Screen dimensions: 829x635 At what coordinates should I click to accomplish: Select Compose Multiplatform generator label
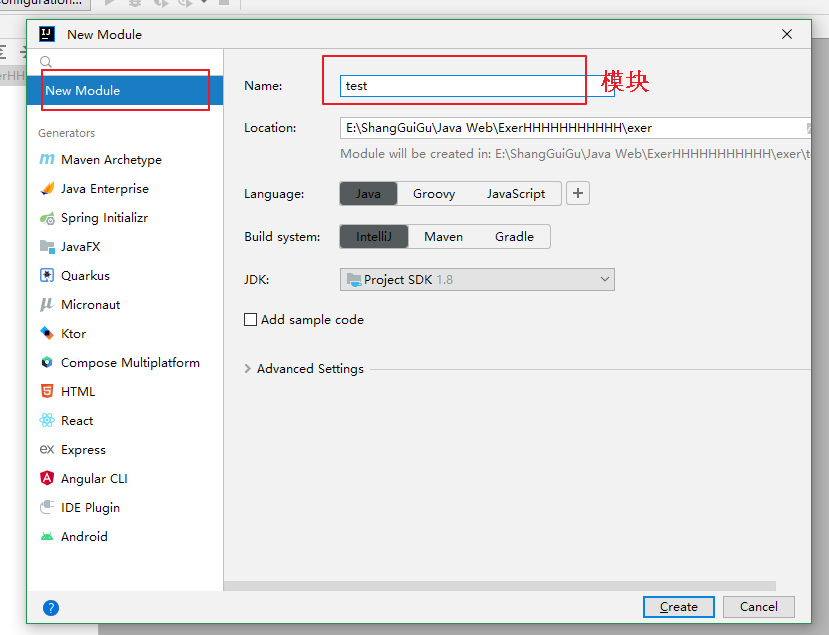point(131,363)
